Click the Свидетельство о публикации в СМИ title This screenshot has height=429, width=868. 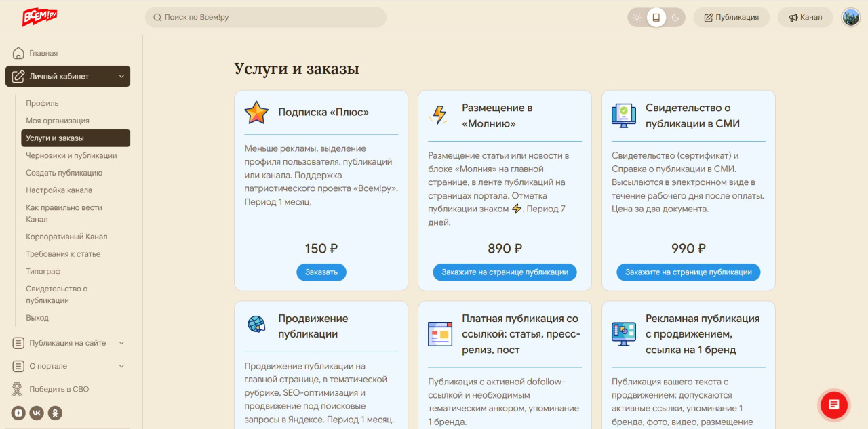click(x=692, y=116)
